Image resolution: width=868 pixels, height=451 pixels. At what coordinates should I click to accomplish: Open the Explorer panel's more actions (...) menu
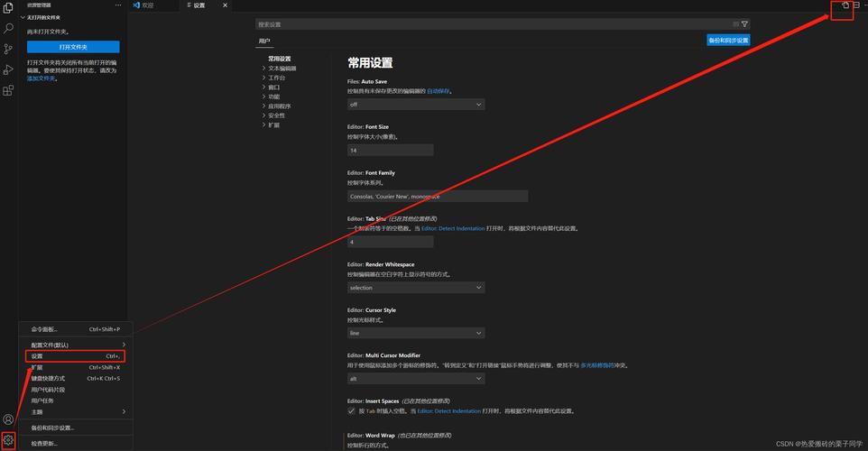118,5
